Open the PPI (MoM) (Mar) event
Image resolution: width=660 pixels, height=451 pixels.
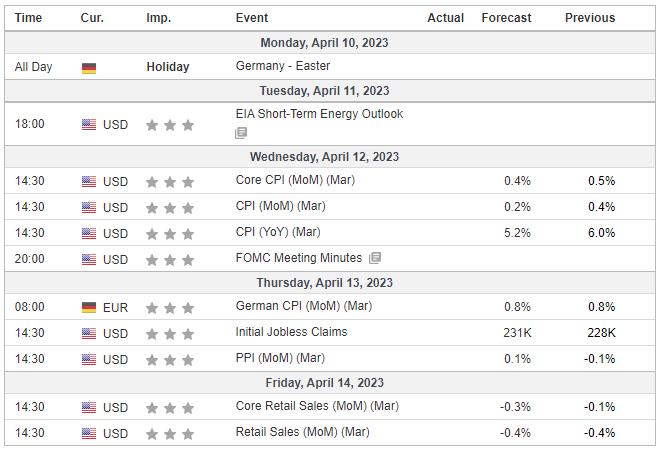[x=280, y=358]
